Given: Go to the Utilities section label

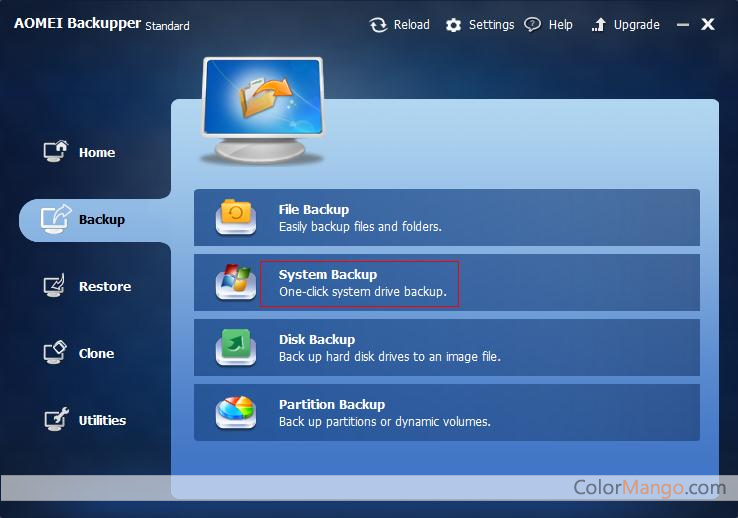Looking at the screenshot, I should click(x=102, y=421).
